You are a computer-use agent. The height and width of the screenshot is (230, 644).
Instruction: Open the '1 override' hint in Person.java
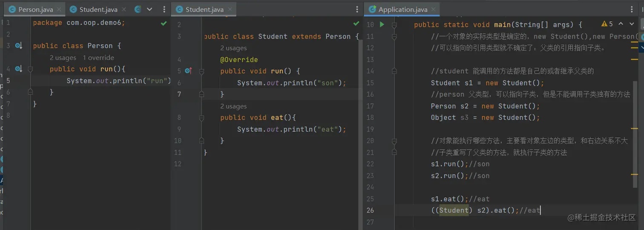click(98, 58)
